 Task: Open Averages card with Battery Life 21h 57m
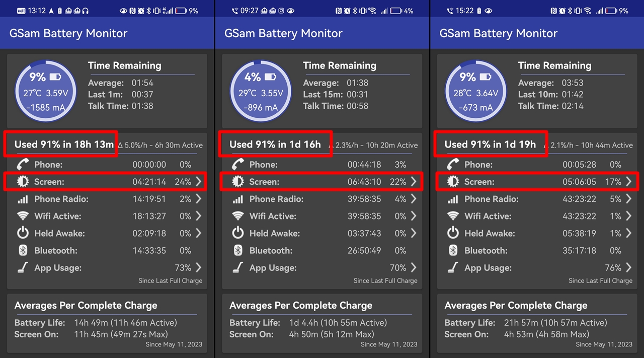pos(537,322)
